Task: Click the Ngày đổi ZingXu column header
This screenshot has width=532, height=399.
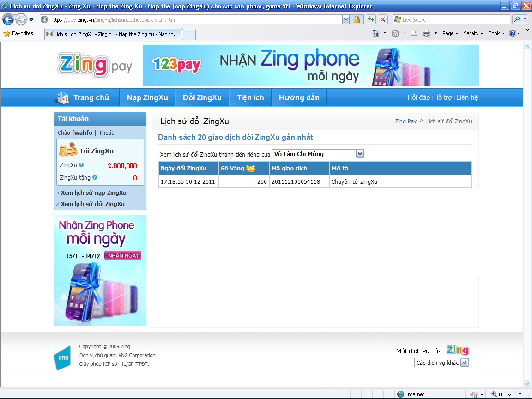Action: point(188,168)
